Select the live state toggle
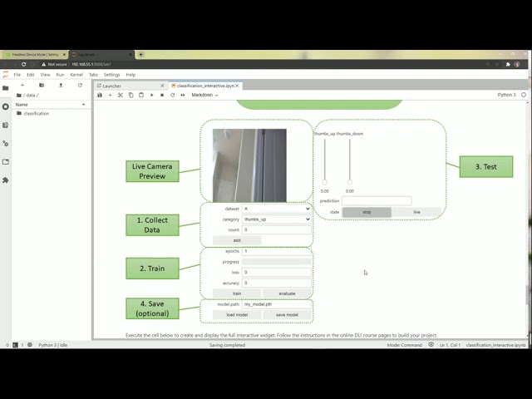Screen dimensions: 532x399 point(416,212)
